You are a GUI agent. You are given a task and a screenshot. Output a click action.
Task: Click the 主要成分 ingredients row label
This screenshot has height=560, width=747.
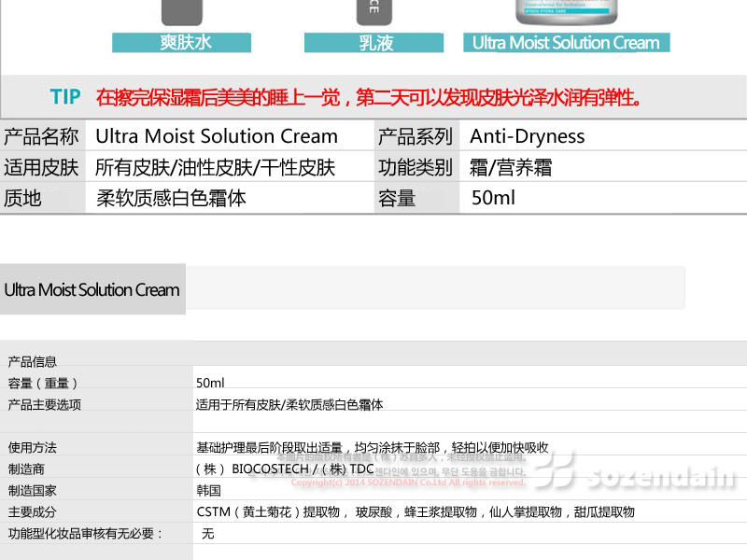(x=33, y=511)
